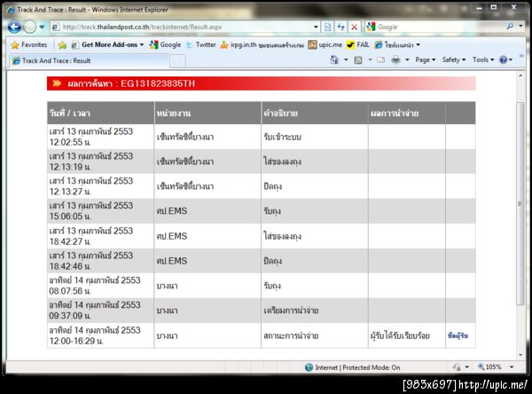Toggle Compatibility View icon

pyautogui.click(x=327, y=27)
